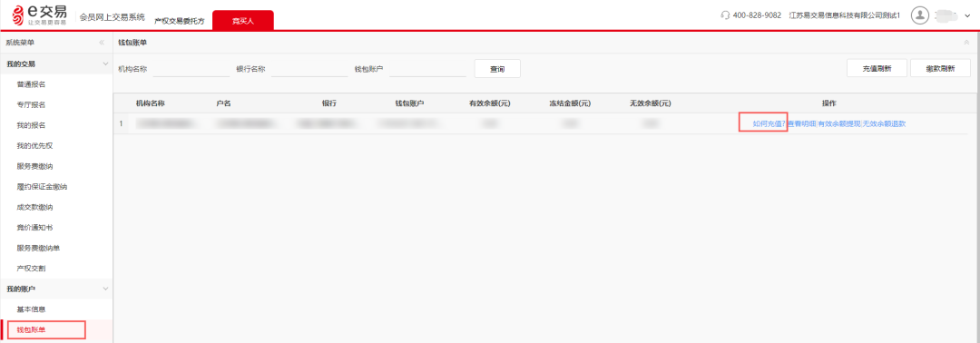Click the 机构名称 column header
This screenshot has height=343, width=980.
(150, 103)
